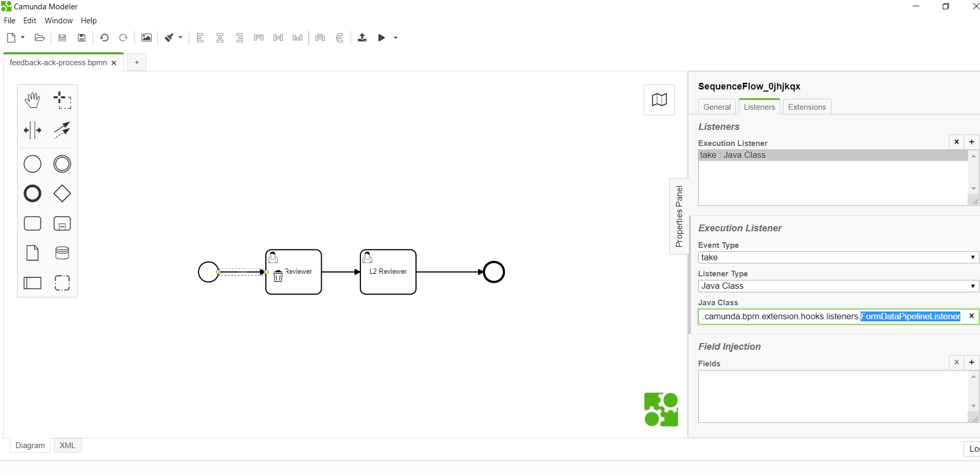
Task: Align elements right
Action: coord(239,38)
